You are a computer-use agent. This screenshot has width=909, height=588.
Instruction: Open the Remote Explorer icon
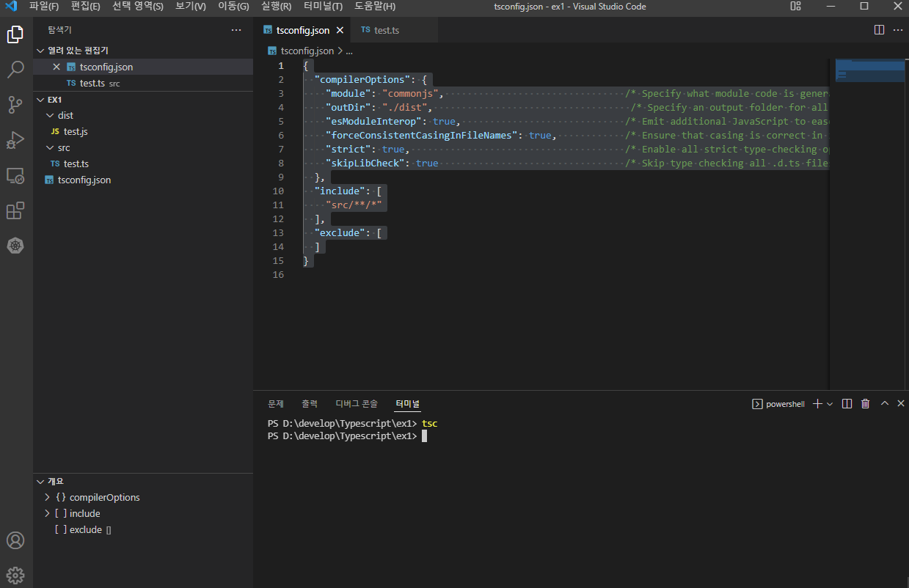pyautogui.click(x=15, y=176)
